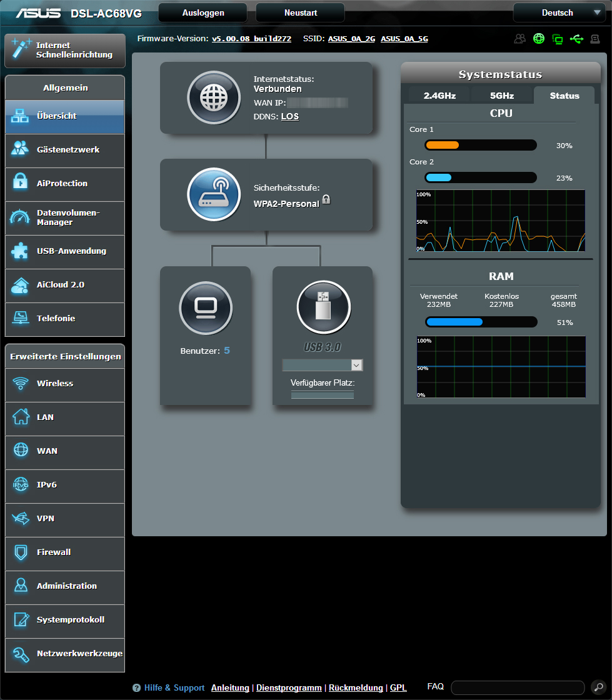Image resolution: width=612 pixels, height=700 pixels.
Task: Click the Benutzer count number 5
Action: 227,351
